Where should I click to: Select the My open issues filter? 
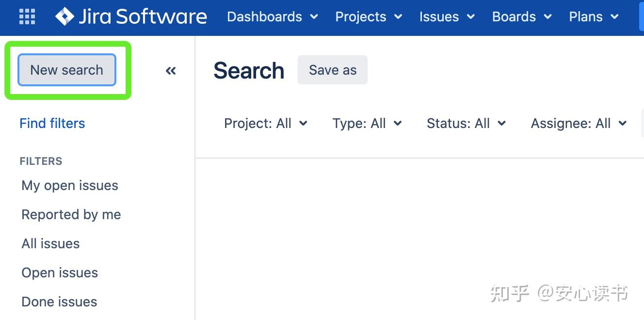(x=70, y=185)
